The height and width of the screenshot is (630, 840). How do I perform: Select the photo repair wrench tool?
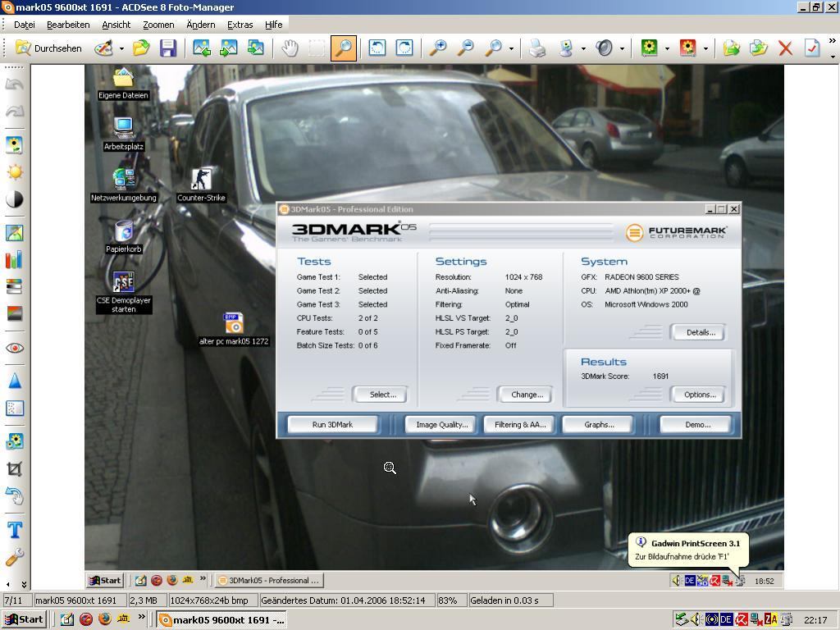coord(15,557)
